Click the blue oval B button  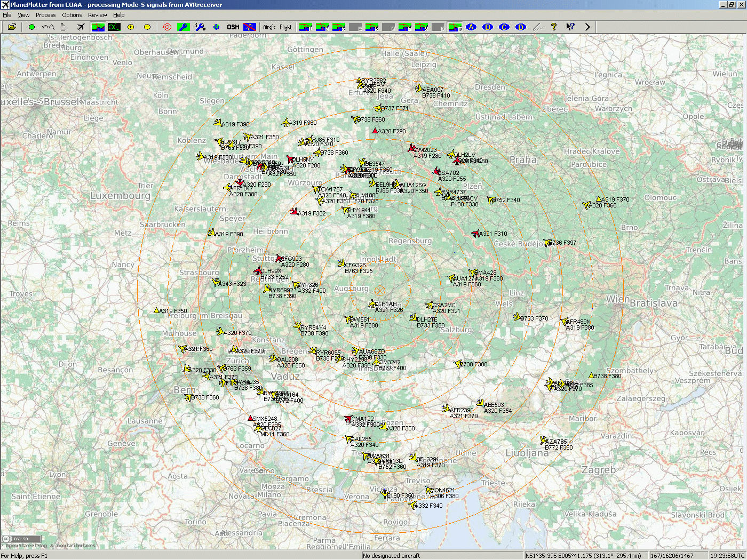point(488,27)
